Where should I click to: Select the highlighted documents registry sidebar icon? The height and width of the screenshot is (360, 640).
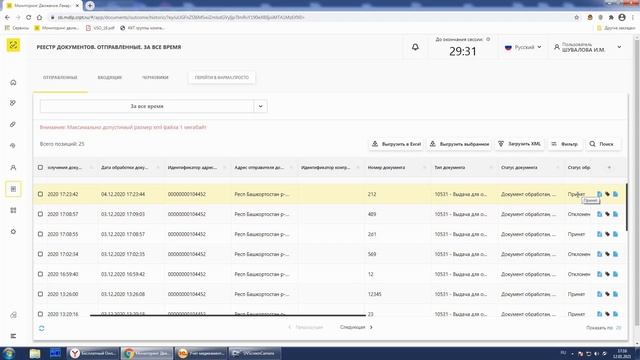pyautogui.click(x=13, y=189)
